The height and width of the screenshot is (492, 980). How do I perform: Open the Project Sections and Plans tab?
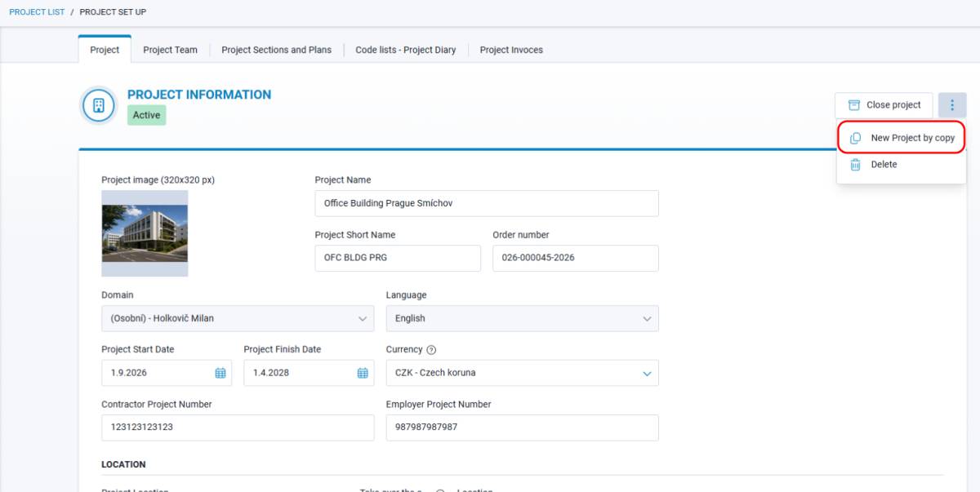click(276, 50)
